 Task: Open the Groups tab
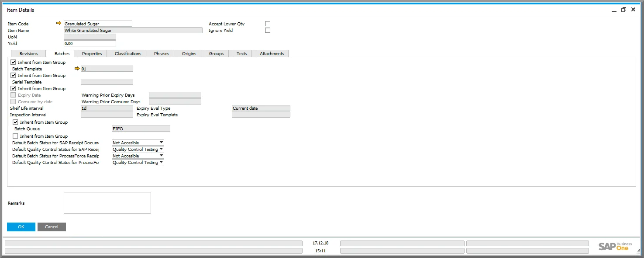click(216, 53)
